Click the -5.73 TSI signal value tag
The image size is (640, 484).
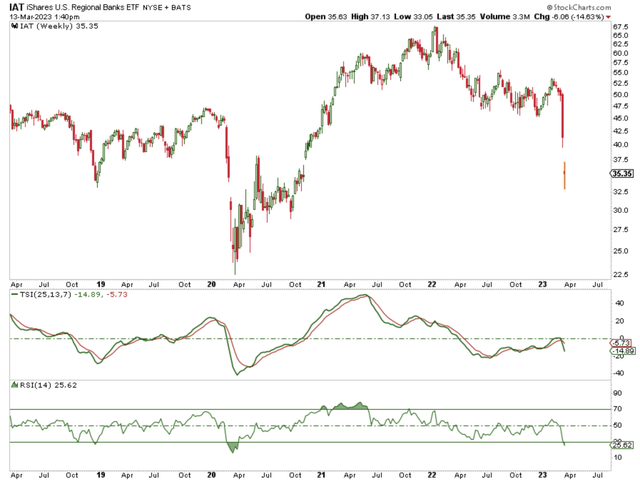(x=621, y=343)
